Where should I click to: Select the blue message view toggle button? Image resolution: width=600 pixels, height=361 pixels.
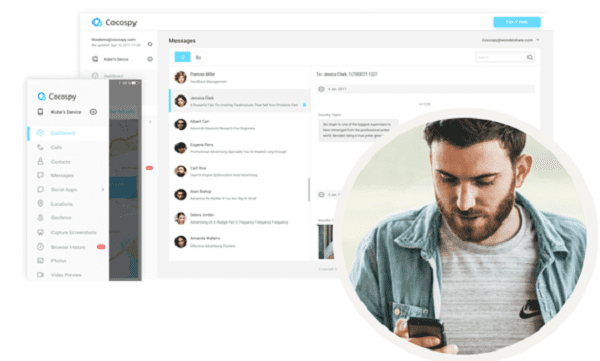[183, 57]
